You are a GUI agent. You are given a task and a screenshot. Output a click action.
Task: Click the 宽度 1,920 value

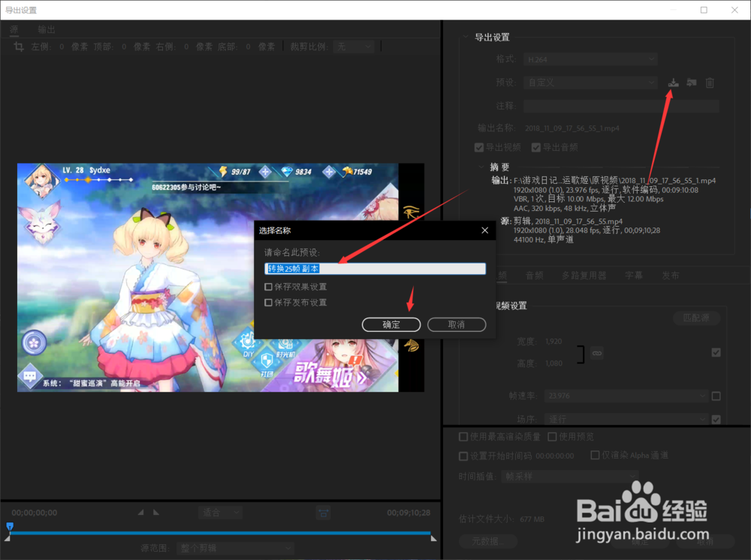[x=553, y=342]
